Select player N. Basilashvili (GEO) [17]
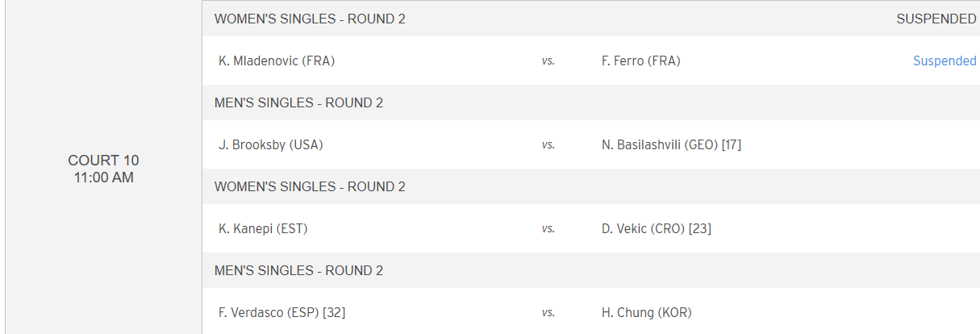Screen dimensions: 980x334 [x=671, y=144]
